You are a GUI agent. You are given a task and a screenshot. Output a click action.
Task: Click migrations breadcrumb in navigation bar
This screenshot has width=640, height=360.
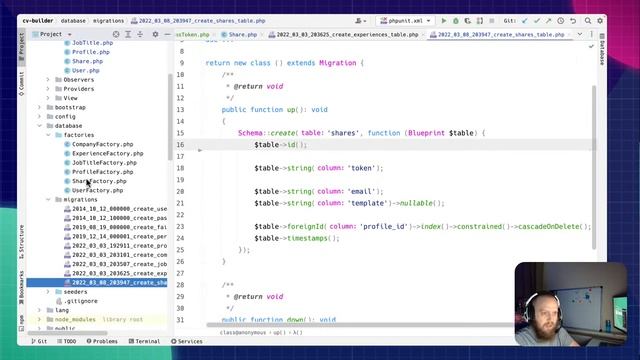pyautogui.click(x=108, y=21)
